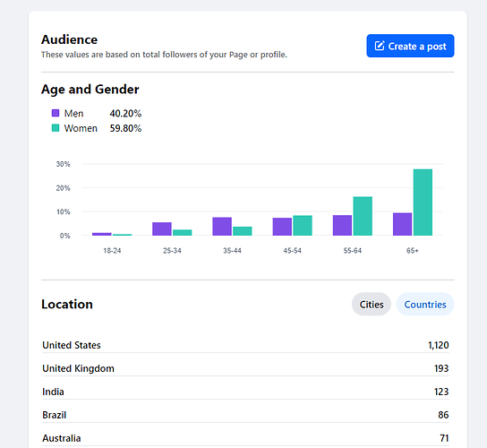The height and width of the screenshot is (448, 487).
Task: Click the Australia location row
Action: (245, 438)
